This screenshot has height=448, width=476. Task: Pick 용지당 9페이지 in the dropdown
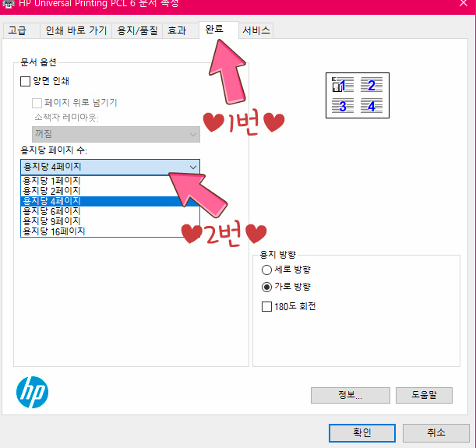(x=110, y=221)
